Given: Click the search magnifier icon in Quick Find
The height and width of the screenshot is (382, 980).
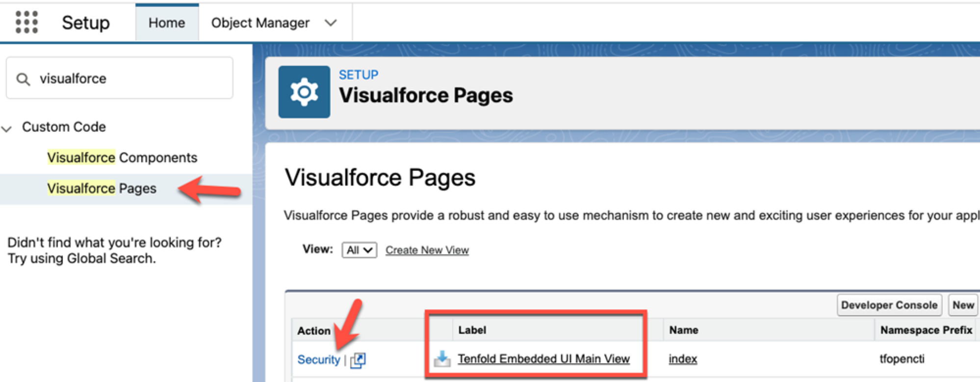Looking at the screenshot, I should (x=23, y=79).
